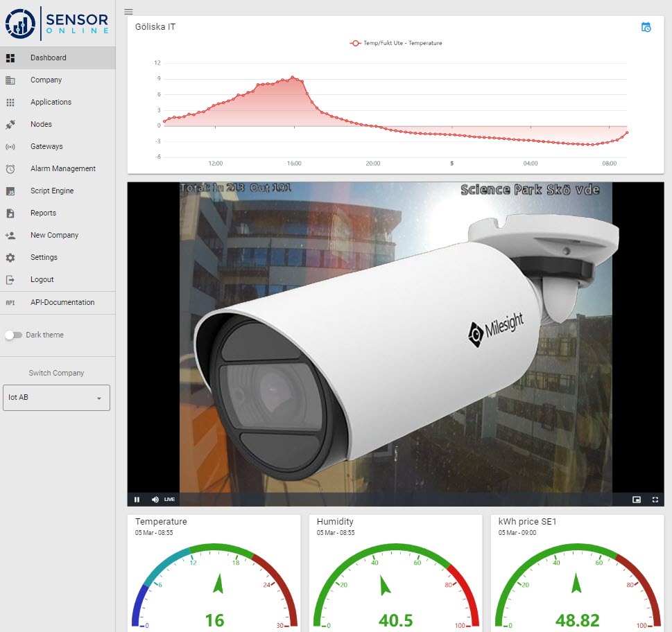Collapse the sidebar with the hamburger icon
The image size is (672, 632).
pos(128,11)
